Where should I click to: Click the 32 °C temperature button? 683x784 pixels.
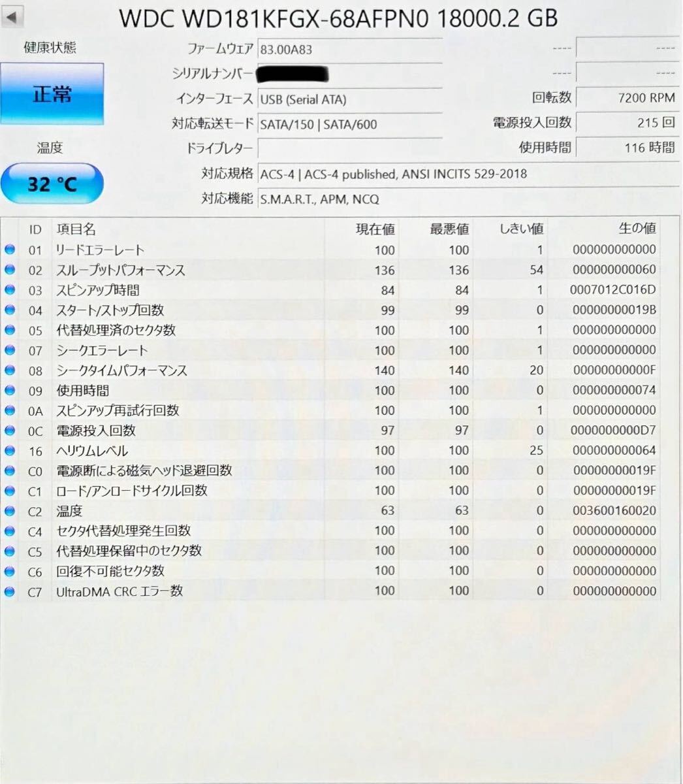coord(52,184)
